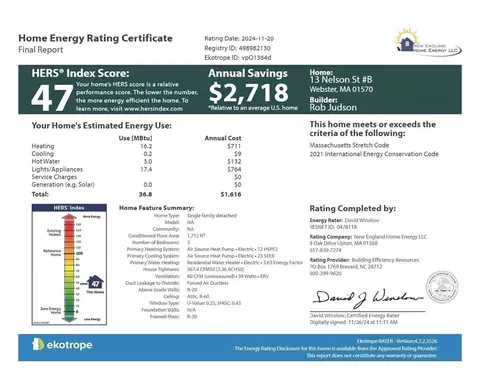Click the Home Energy Rating Certificate title
Screen dimensions: 480x371
[x=95, y=38]
